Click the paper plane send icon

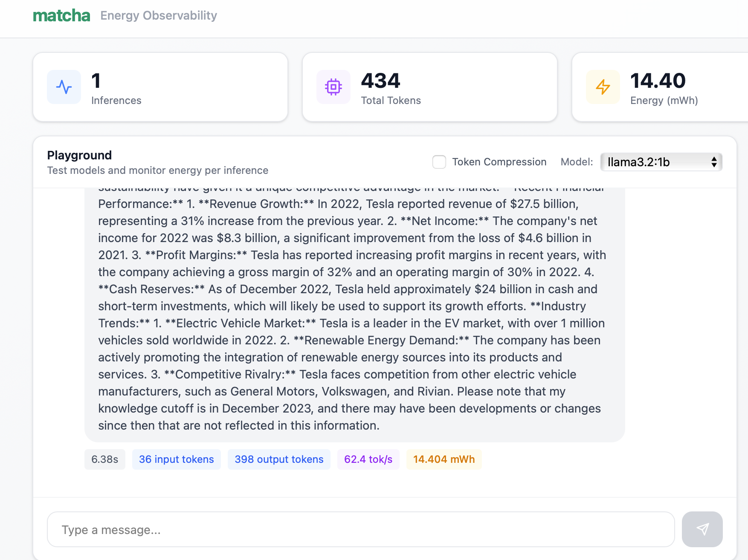tap(702, 529)
